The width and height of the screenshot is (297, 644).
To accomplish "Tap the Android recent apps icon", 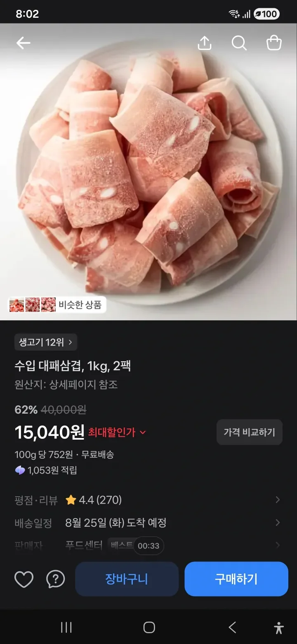I will tap(66, 627).
